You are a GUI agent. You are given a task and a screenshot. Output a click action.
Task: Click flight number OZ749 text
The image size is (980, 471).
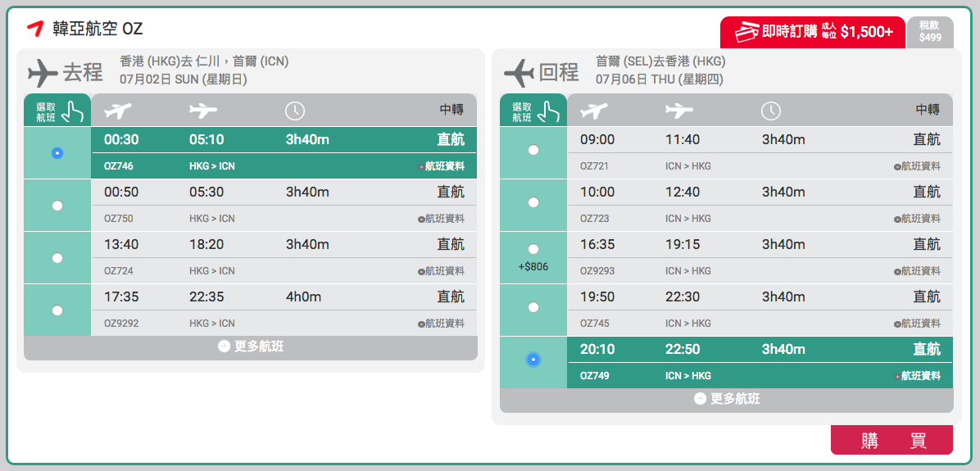pos(594,376)
